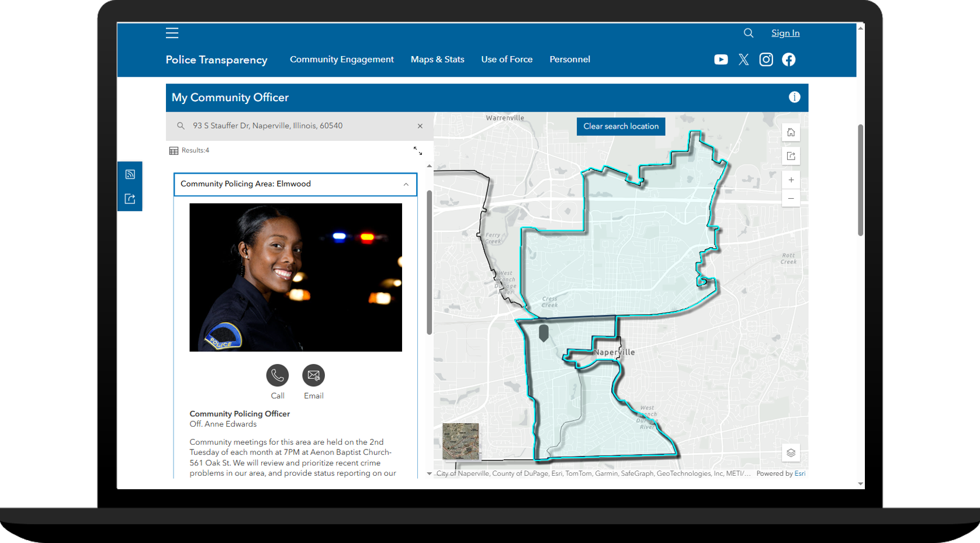The height and width of the screenshot is (543, 980).
Task: Click the officer photo
Action: [x=296, y=278]
